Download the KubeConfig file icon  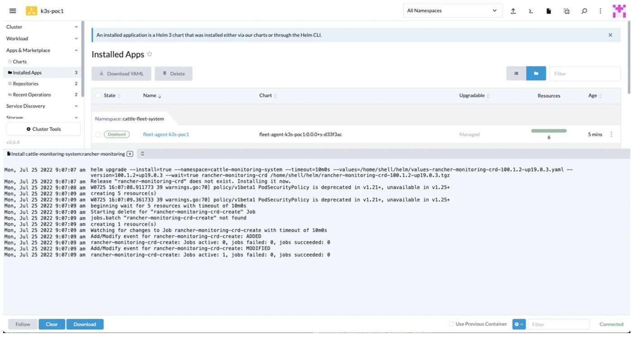tap(548, 11)
